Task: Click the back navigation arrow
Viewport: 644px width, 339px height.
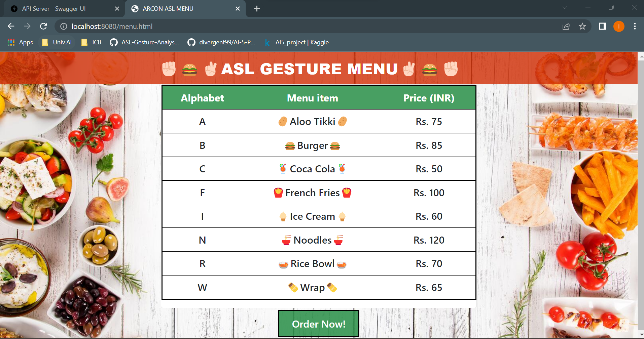Action: [11, 26]
